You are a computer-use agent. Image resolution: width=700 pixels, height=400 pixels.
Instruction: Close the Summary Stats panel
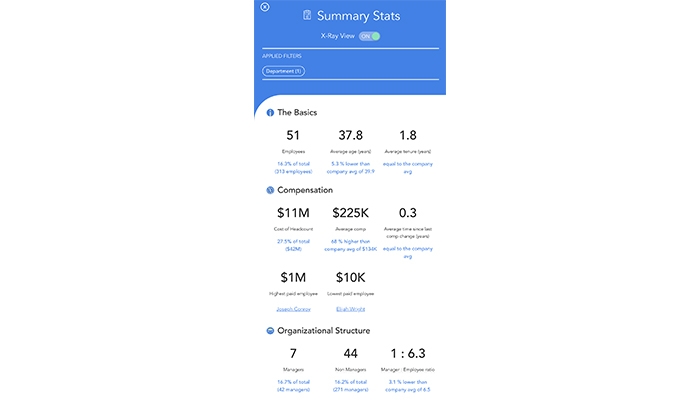click(x=265, y=7)
